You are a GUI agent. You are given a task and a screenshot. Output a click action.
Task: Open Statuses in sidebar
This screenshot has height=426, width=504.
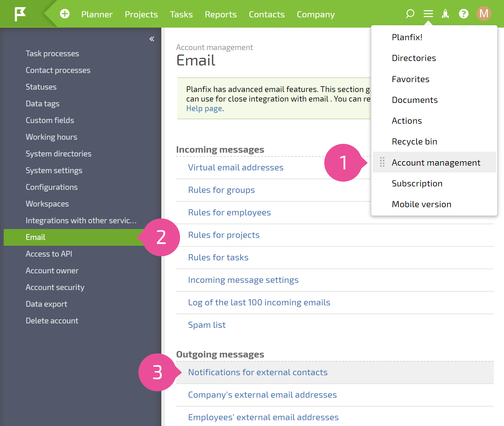pyautogui.click(x=41, y=87)
